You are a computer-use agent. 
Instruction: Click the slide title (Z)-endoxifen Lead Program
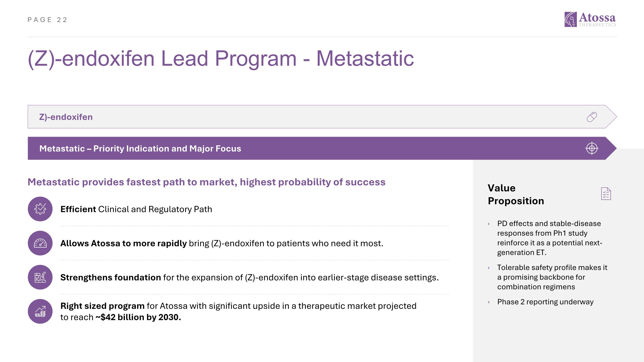(221, 59)
